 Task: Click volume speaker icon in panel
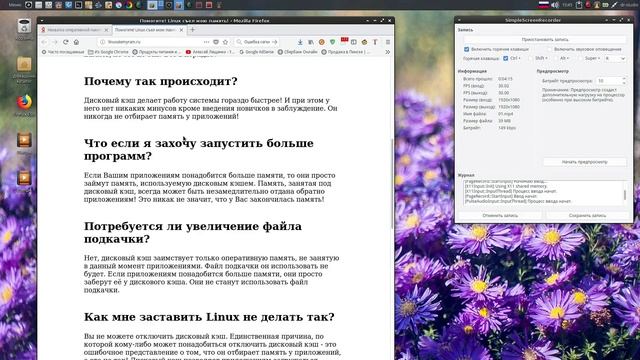point(555,5)
